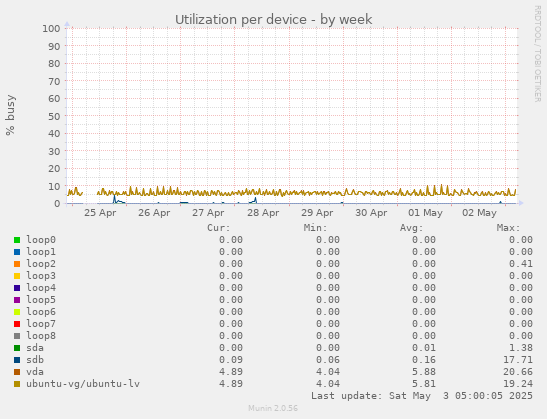547x419 pixels.
Task: Click vda average value 5.88
Action: [x=424, y=371]
